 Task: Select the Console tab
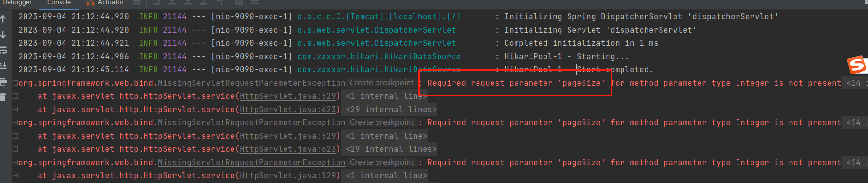[59, 3]
